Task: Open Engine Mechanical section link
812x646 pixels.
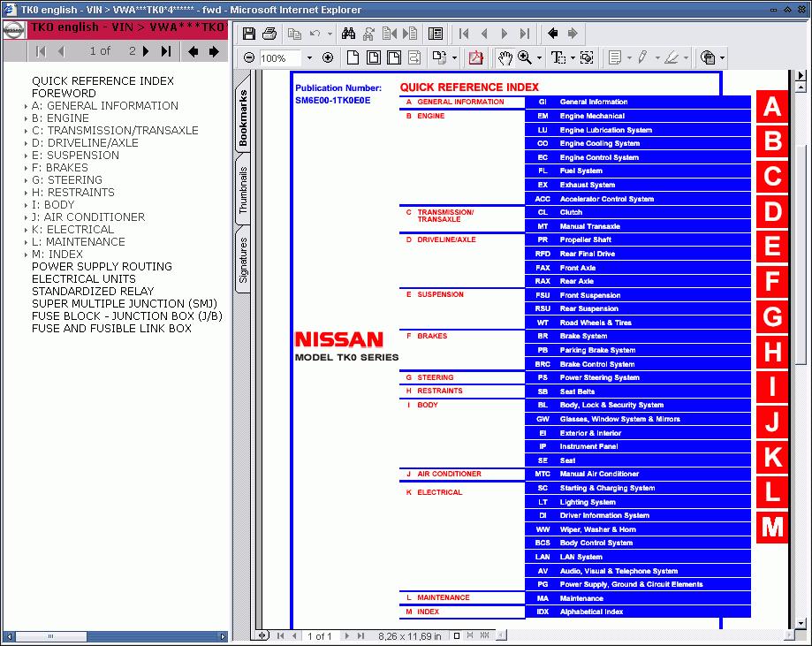Action: coord(637,116)
